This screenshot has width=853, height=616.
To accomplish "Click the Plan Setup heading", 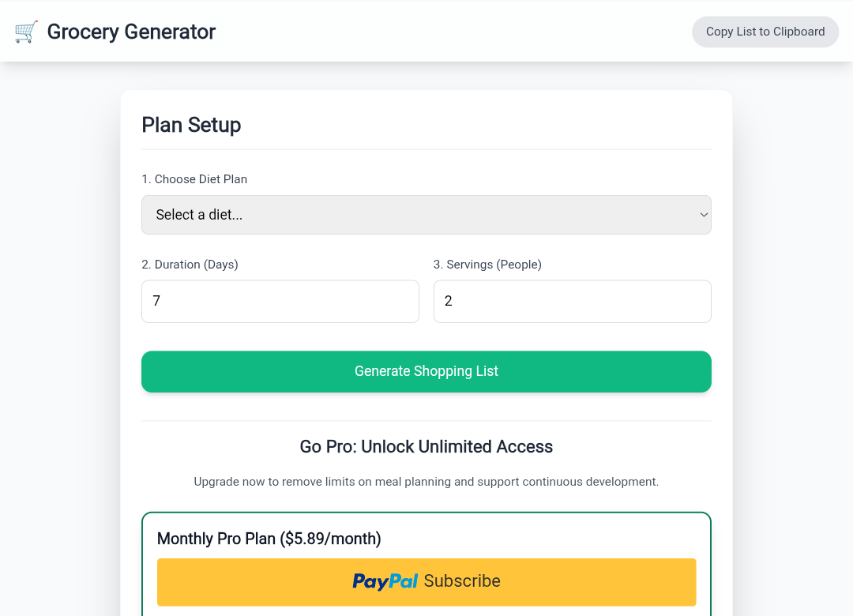I will tap(191, 125).
